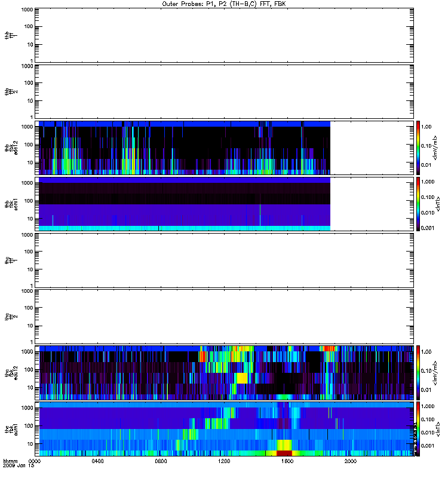Click the 0000 time axis label
Viewport: 448px width, 478px height.
point(34,461)
